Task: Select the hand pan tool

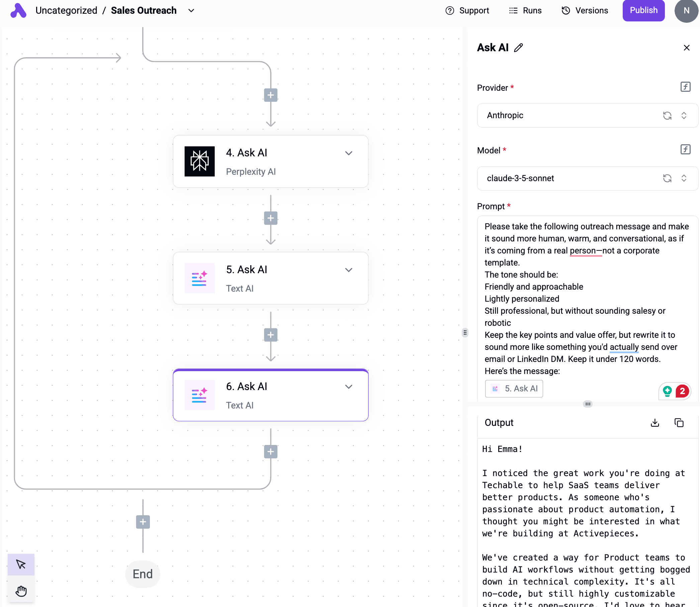Action: coord(21,591)
